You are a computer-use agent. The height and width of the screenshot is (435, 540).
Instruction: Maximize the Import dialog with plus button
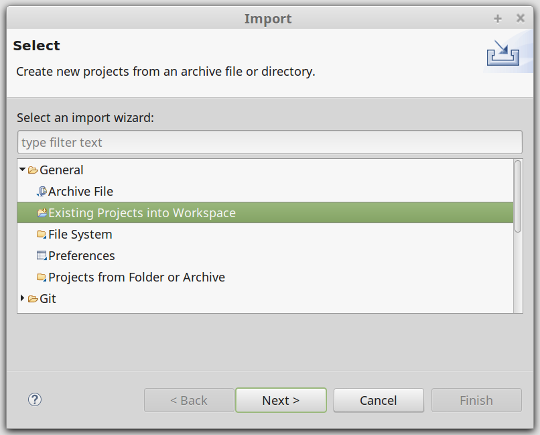coord(498,19)
